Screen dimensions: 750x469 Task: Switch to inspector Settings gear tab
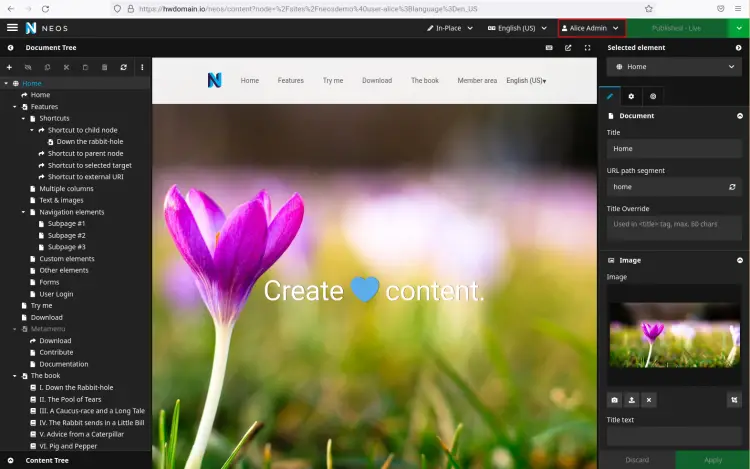(x=631, y=96)
